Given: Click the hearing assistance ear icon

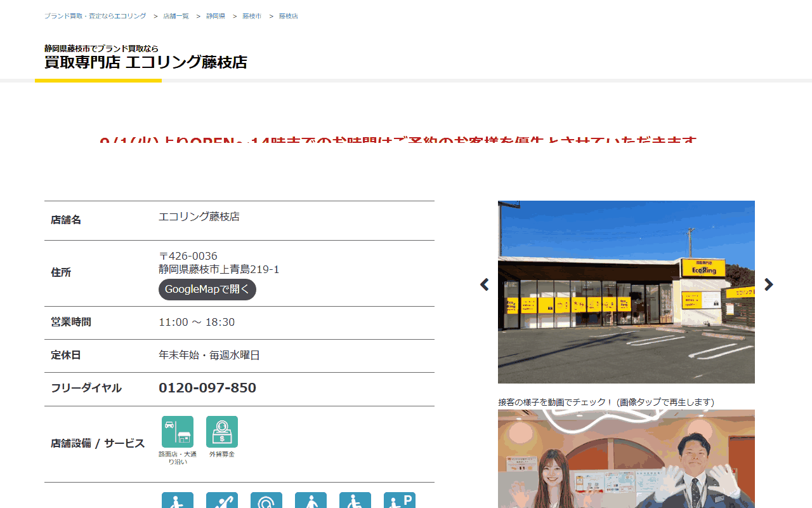Looking at the screenshot, I should [x=266, y=500].
